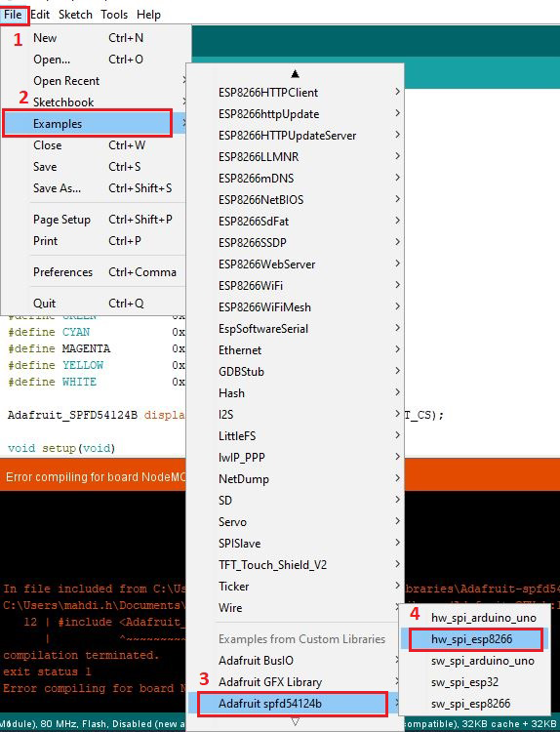Expand the NetDump examples
The width and height of the screenshot is (560, 732).
point(295,479)
